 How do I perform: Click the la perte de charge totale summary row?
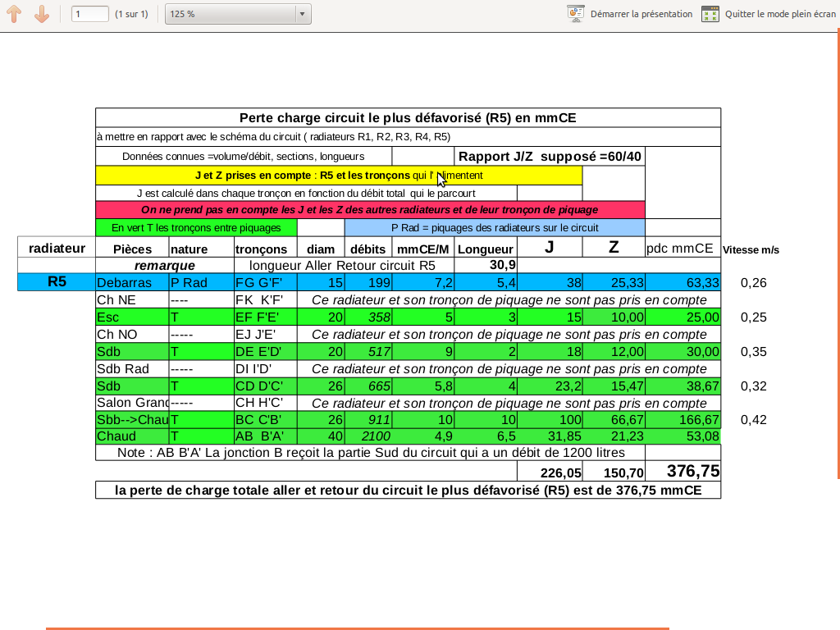click(x=408, y=491)
